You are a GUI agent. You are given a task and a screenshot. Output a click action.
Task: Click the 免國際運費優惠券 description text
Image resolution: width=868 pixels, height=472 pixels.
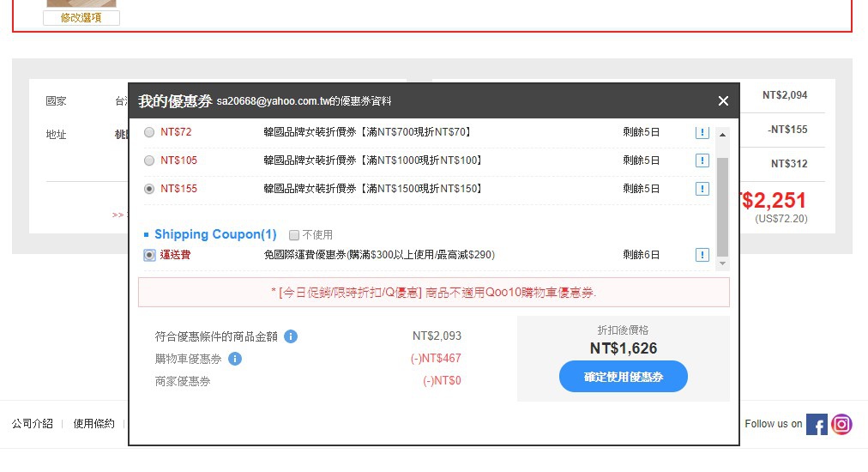(x=379, y=255)
